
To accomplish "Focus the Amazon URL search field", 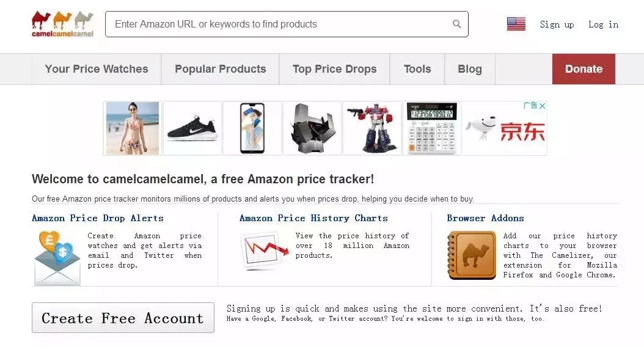I will pos(278,24).
